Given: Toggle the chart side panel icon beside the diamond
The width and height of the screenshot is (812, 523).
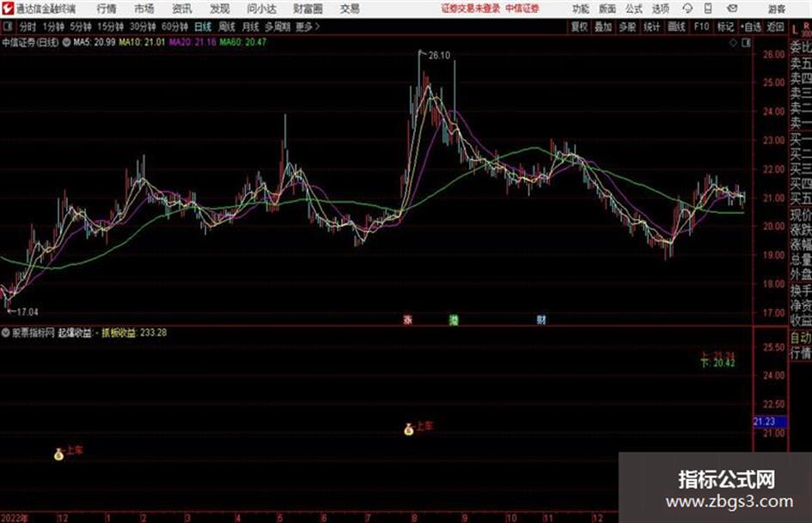Looking at the screenshot, I should pos(746,43).
